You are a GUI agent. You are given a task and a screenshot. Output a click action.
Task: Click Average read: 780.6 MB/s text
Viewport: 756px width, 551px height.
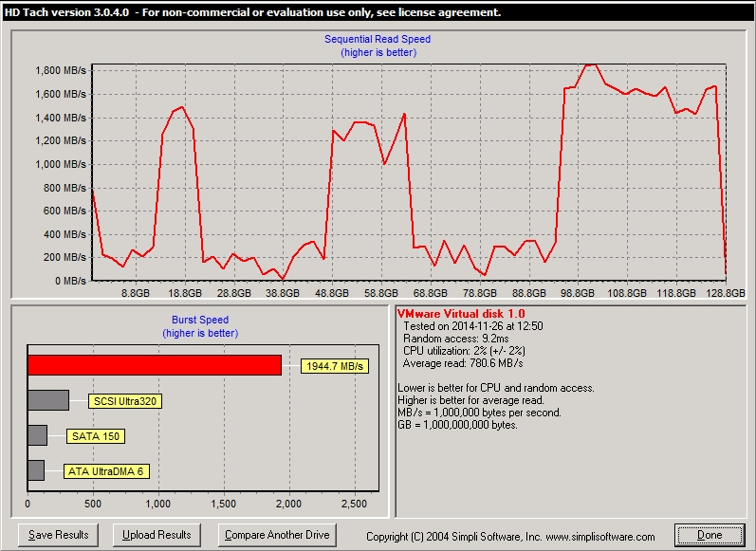tap(462, 363)
